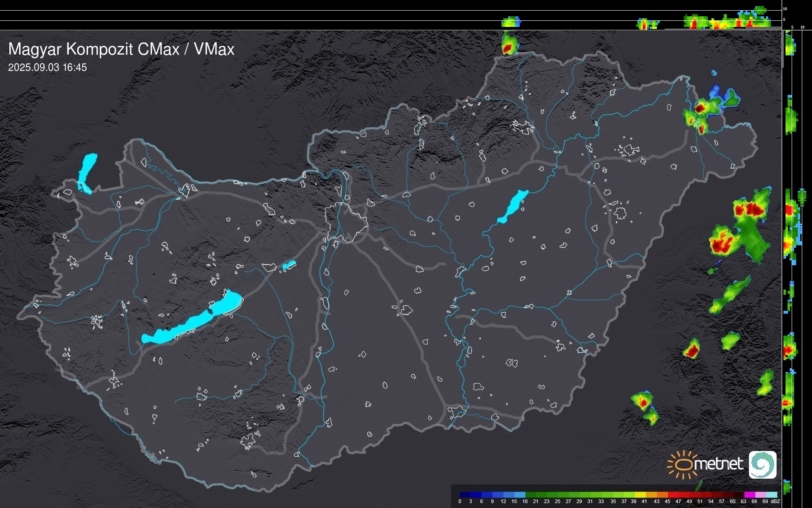This screenshot has width=812, height=508.
Task: Click the teal swirl app icon
Action: click(762, 464)
